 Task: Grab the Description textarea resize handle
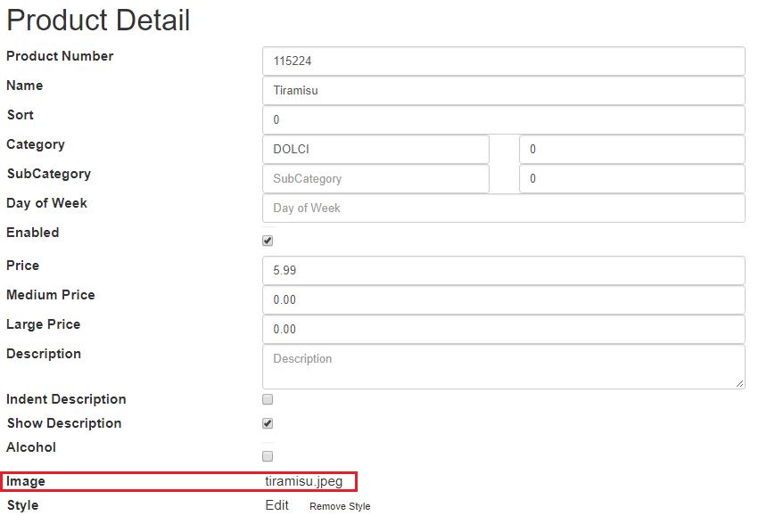pyautogui.click(x=740, y=384)
